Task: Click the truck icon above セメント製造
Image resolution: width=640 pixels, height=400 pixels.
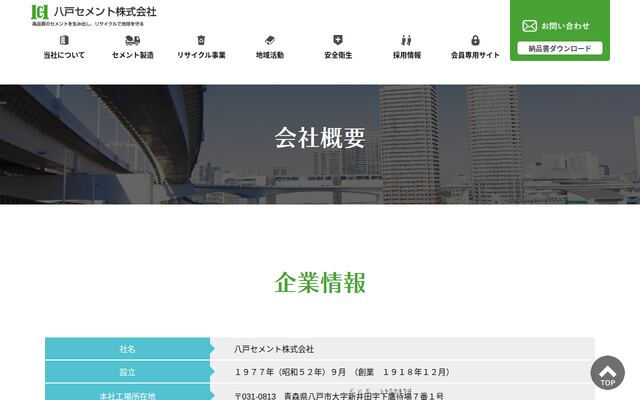Action: (x=133, y=40)
